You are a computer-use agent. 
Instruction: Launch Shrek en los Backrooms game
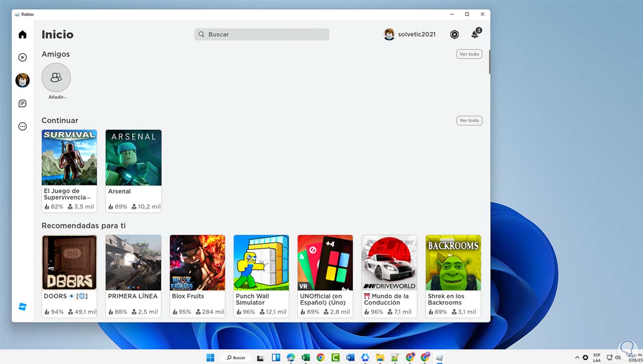(453, 263)
